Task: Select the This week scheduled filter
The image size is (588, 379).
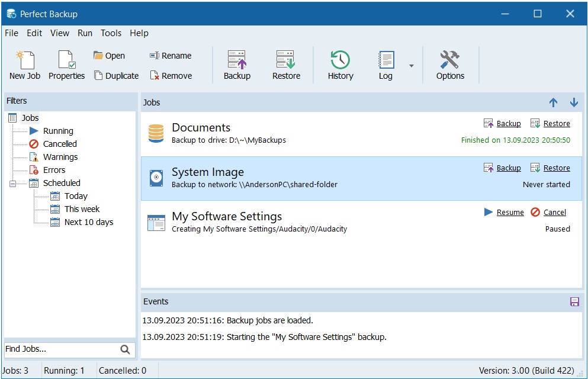Action: coord(82,209)
